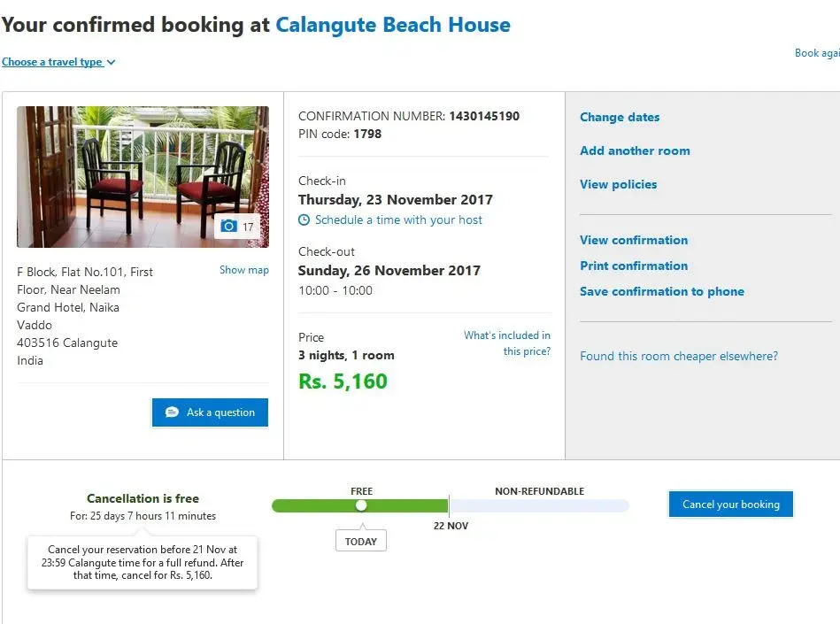Click the white today marker on cancellation bar
The height and width of the screenshot is (624, 840).
(361, 505)
